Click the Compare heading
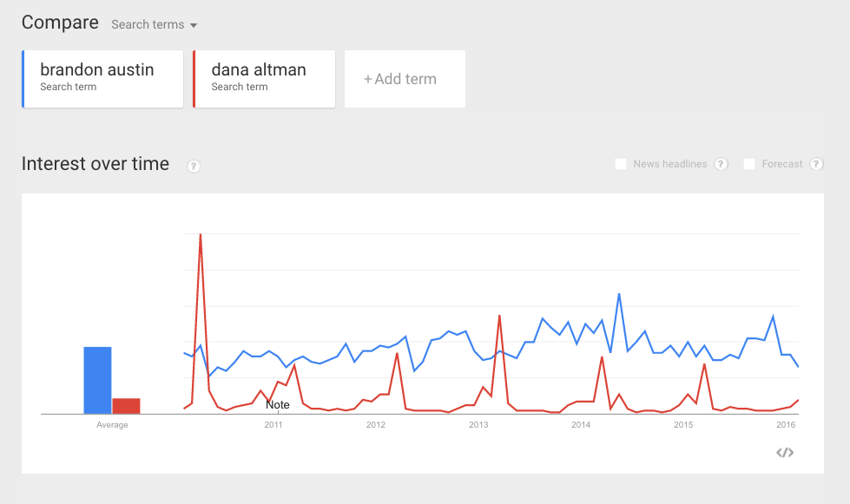Image resolution: width=850 pixels, height=504 pixels. pyautogui.click(x=60, y=23)
